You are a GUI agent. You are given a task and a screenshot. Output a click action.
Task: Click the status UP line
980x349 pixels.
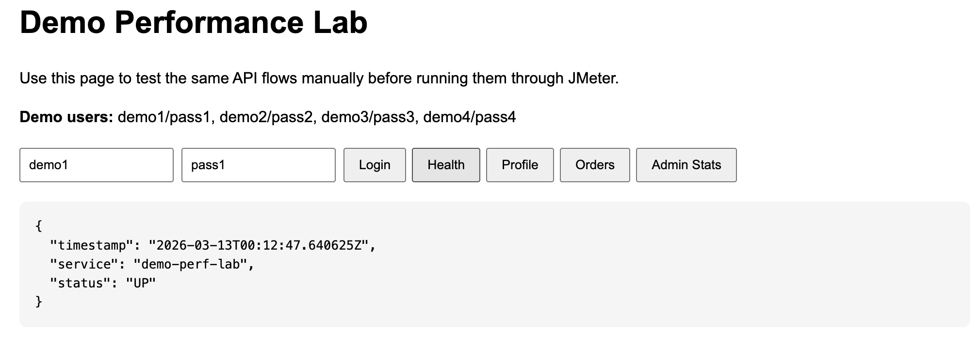[x=103, y=283]
